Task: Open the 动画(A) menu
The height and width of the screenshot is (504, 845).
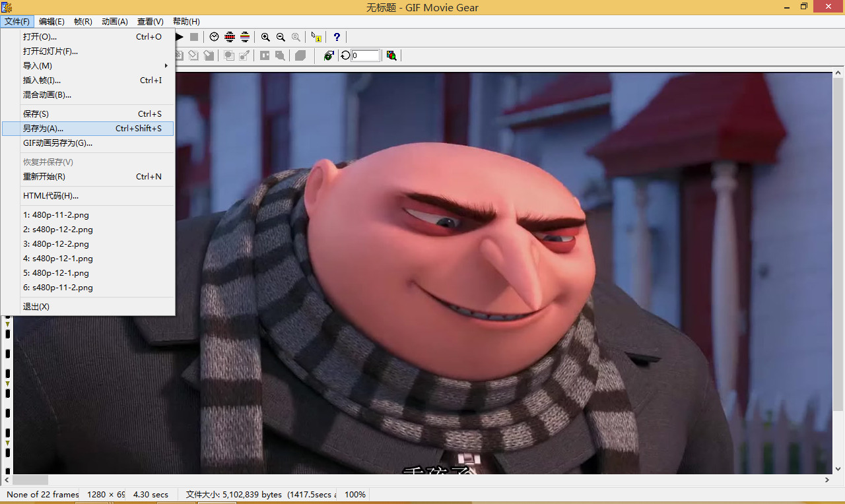Action: [115, 22]
